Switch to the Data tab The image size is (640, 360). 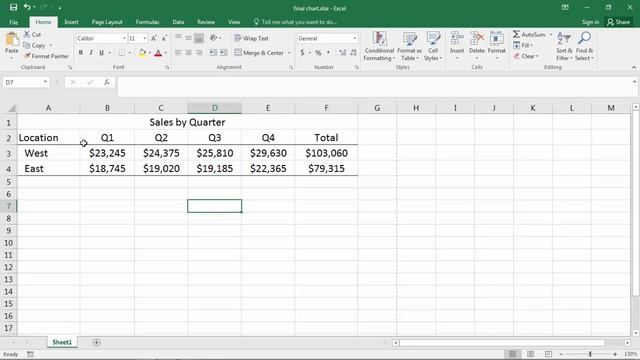[178, 22]
